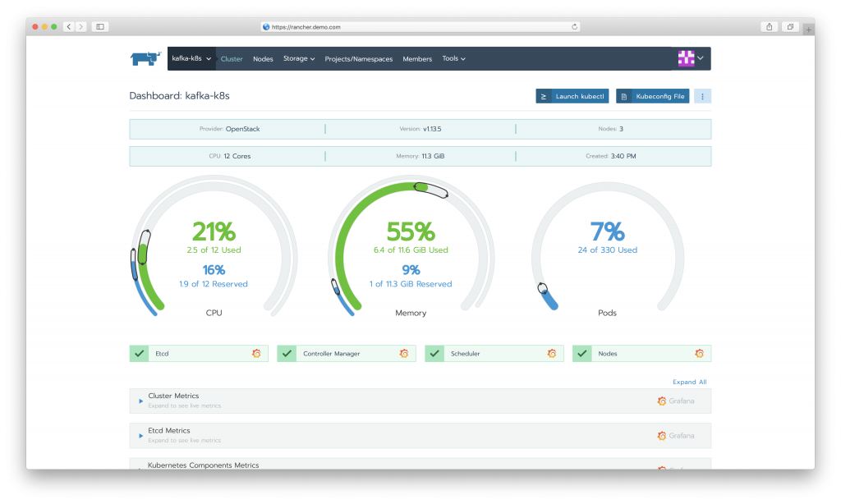The height and width of the screenshot is (504, 841).
Task: Select the Cluster tab
Action: coord(232,59)
